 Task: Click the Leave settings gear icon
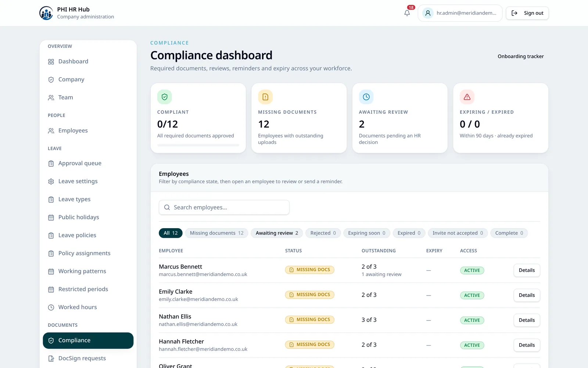(x=51, y=182)
